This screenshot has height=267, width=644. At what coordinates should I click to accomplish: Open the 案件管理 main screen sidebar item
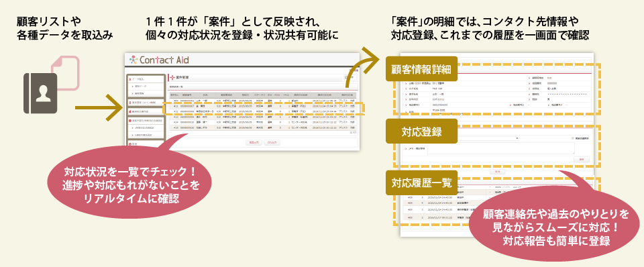tap(145, 102)
